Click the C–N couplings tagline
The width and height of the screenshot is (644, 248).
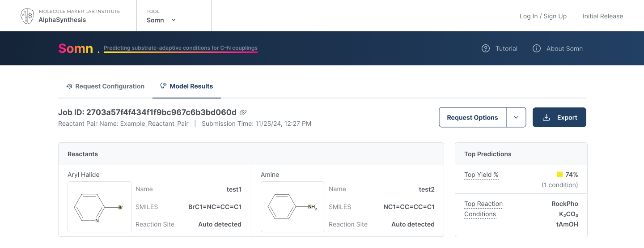point(181,48)
